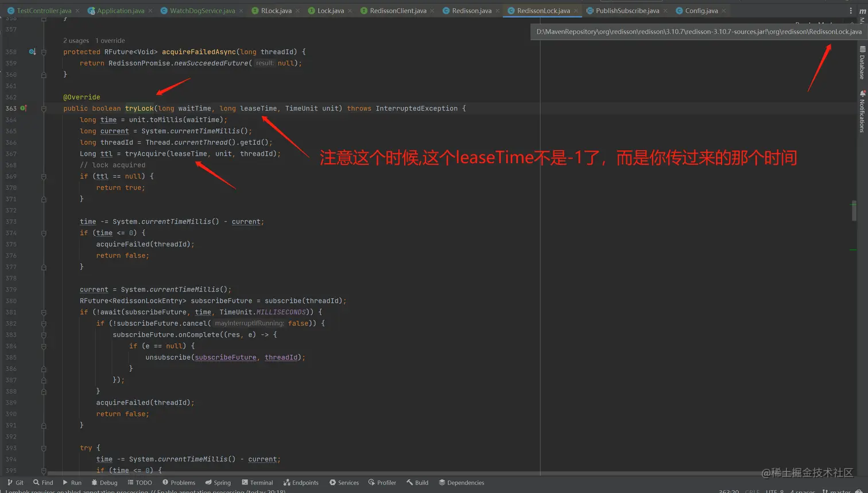Click the overrides gutter icon at line 363
This screenshot has width=868, height=493.
pos(24,108)
